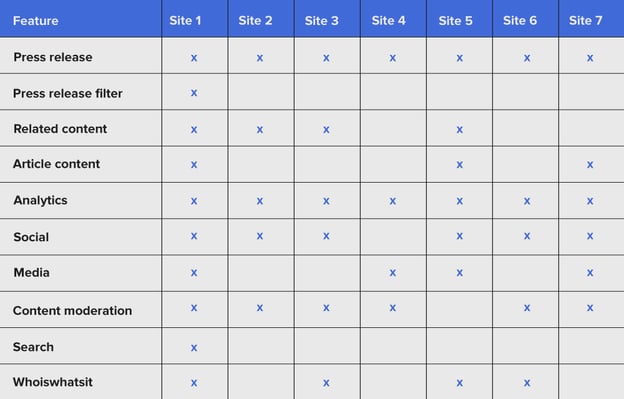Click the Article content x mark under Site 7
Viewport: 624px width, 399px height.
coord(590,165)
